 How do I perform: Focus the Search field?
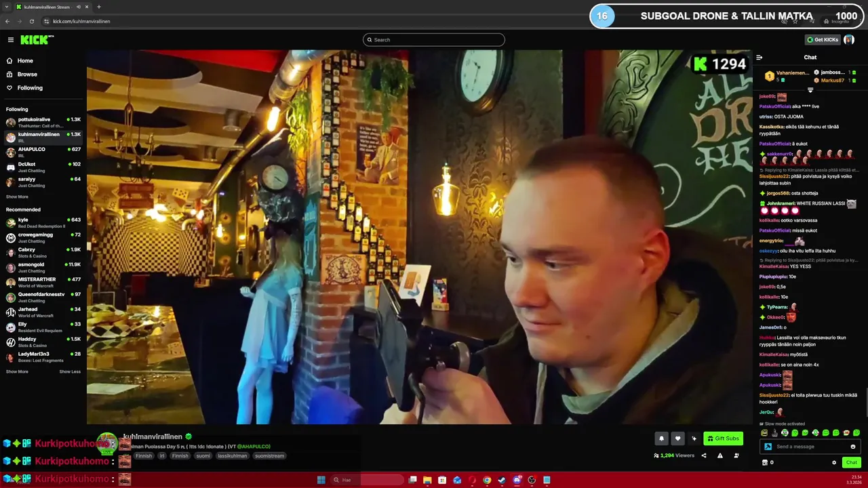pos(434,40)
